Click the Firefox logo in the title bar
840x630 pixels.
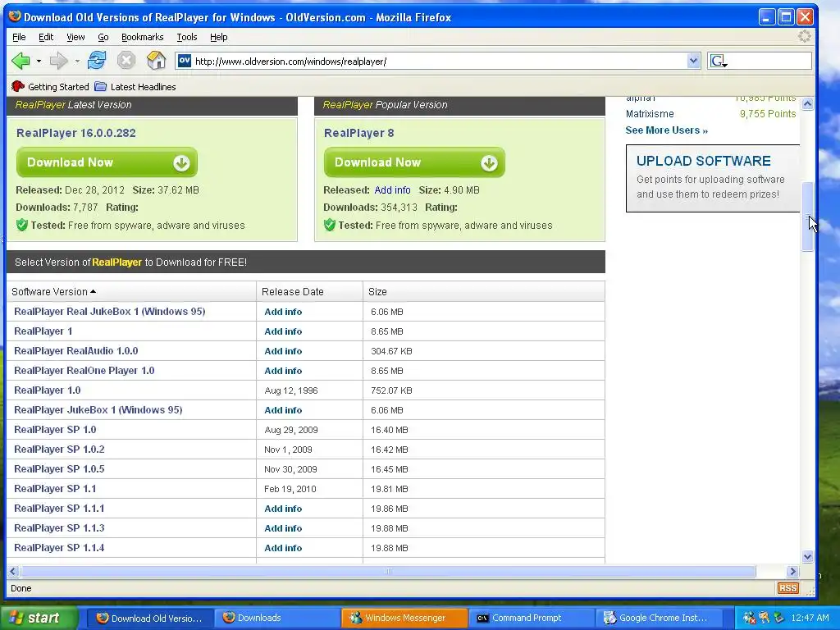click(15, 16)
